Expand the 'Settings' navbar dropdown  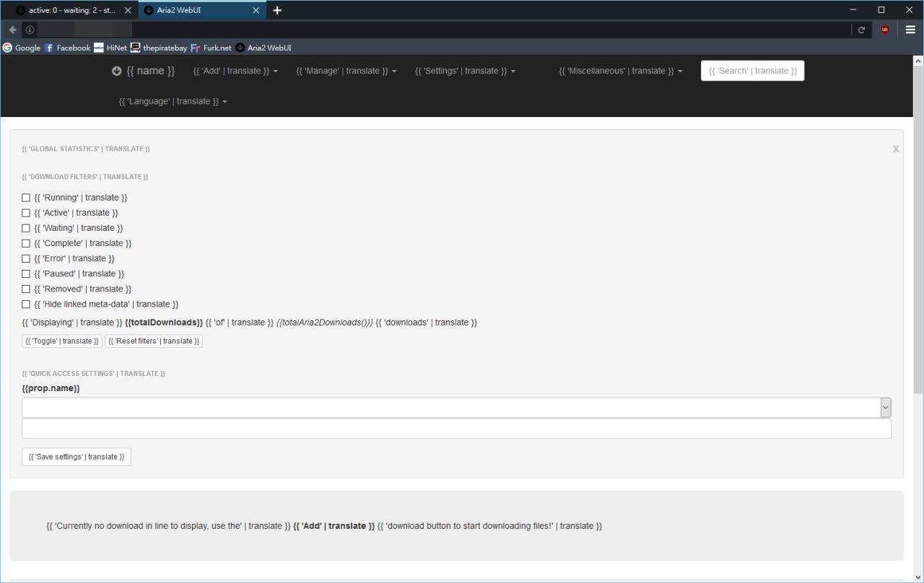[x=466, y=71]
